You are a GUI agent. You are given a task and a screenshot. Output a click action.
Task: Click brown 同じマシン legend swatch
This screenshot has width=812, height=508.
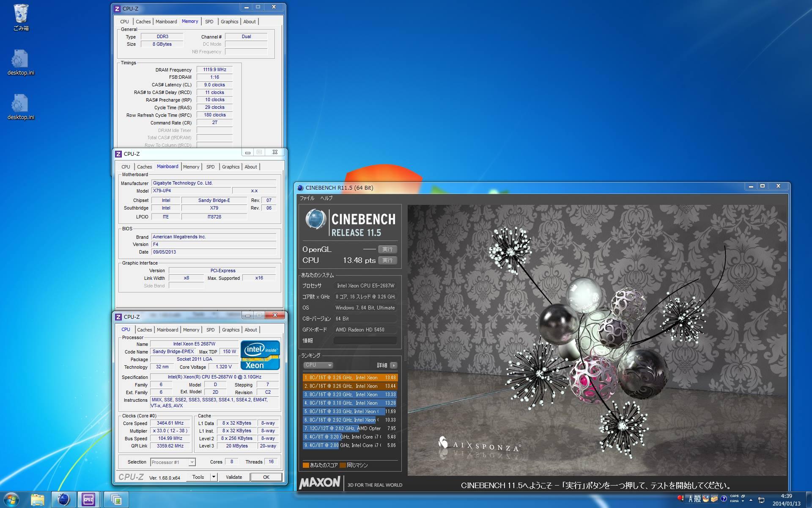(x=343, y=465)
